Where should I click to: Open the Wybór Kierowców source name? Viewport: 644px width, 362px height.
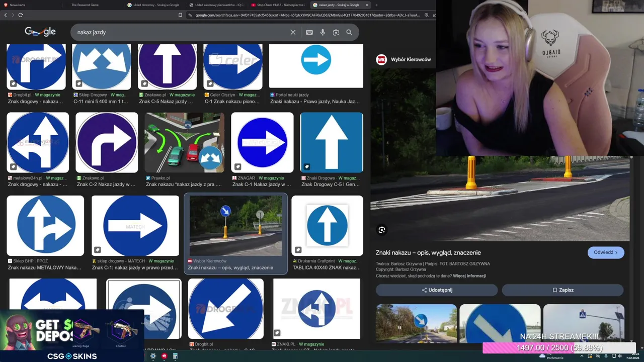coord(411,59)
